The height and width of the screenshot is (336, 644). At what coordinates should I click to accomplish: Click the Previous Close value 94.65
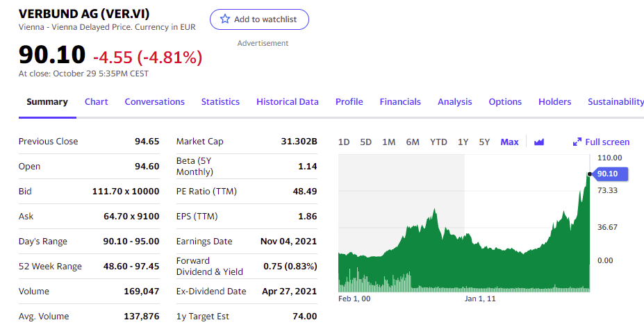click(147, 141)
